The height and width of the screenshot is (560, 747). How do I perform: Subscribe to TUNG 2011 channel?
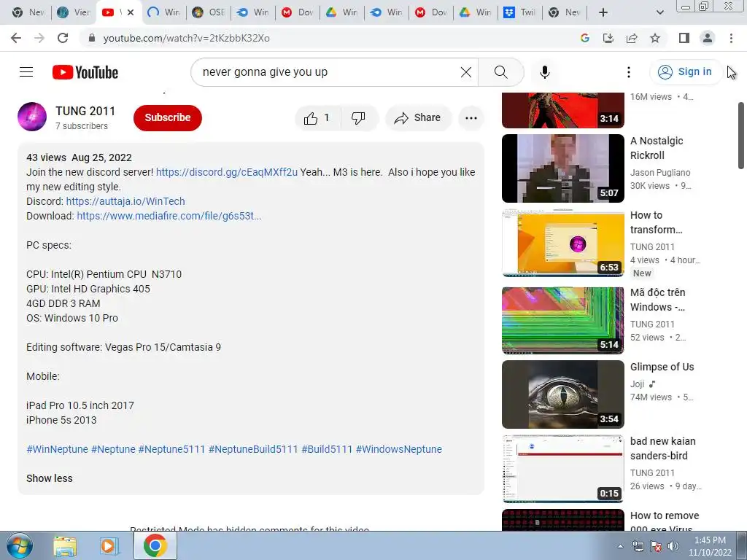pyautogui.click(x=168, y=117)
